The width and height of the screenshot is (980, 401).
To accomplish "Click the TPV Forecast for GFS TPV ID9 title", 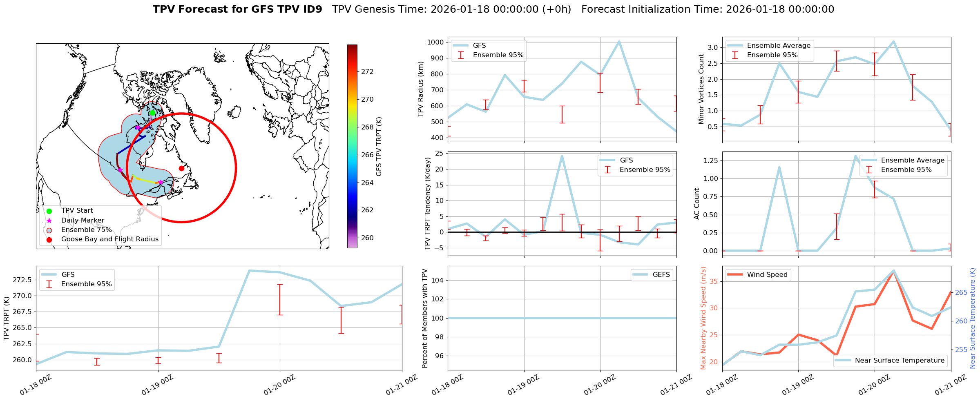I will 237,9.
